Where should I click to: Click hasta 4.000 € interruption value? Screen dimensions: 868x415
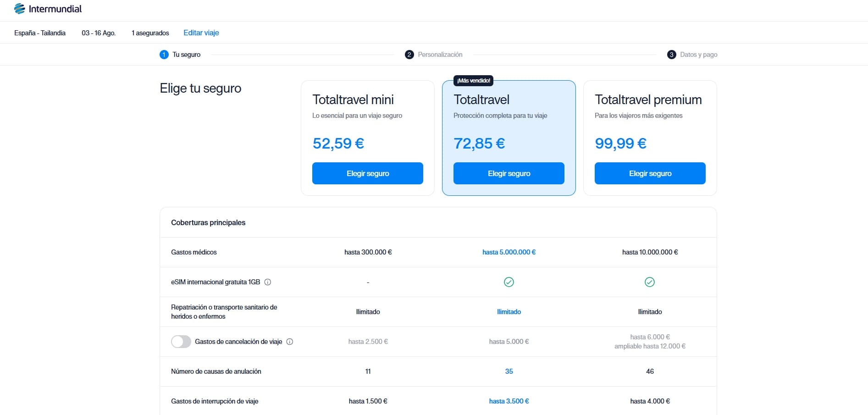coord(650,401)
